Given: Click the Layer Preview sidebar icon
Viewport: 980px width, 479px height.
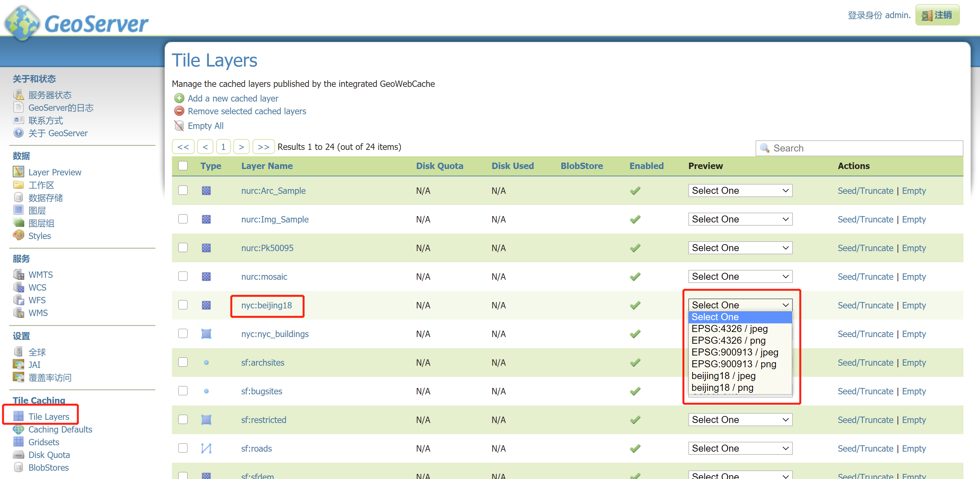Looking at the screenshot, I should click(x=18, y=172).
